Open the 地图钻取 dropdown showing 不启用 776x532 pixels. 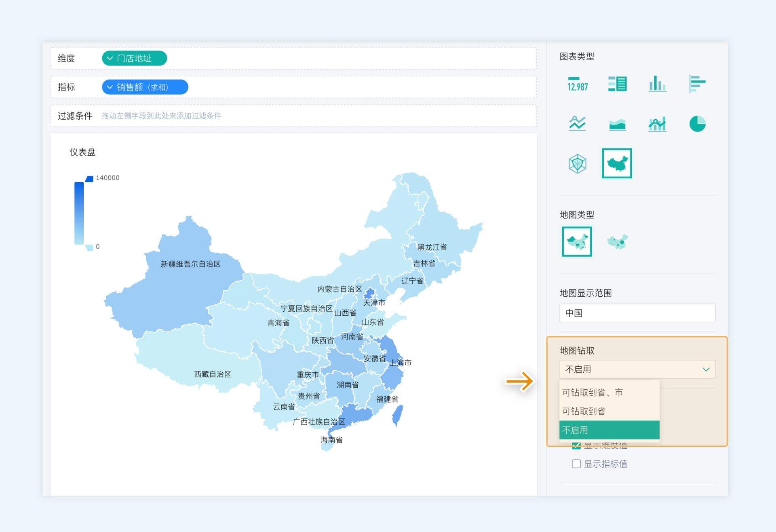[637, 369]
